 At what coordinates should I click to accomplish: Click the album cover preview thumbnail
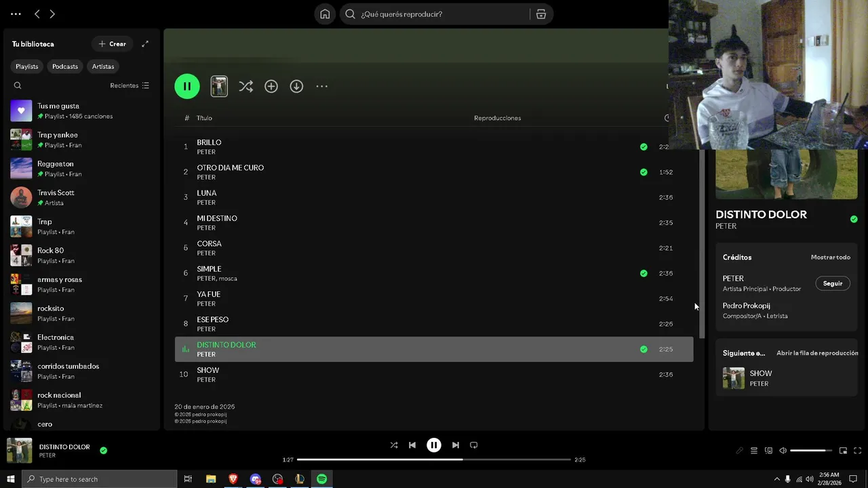(x=219, y=86)
